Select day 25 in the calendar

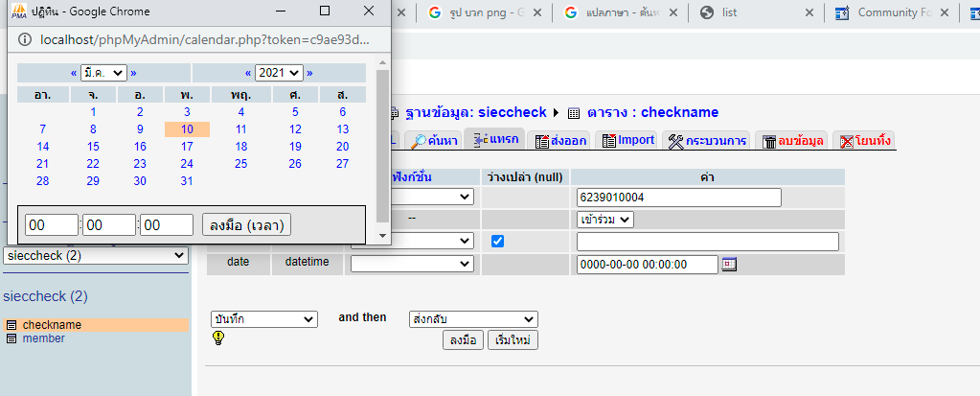[x=240, y=164]
